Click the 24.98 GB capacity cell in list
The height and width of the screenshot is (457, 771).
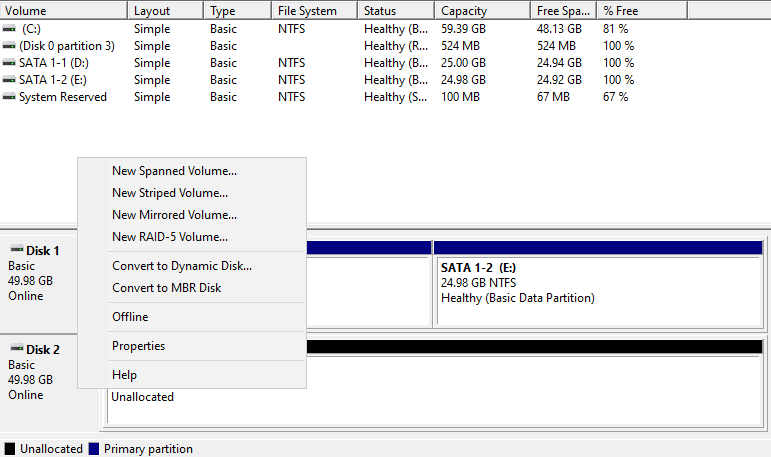coord(463,80)
